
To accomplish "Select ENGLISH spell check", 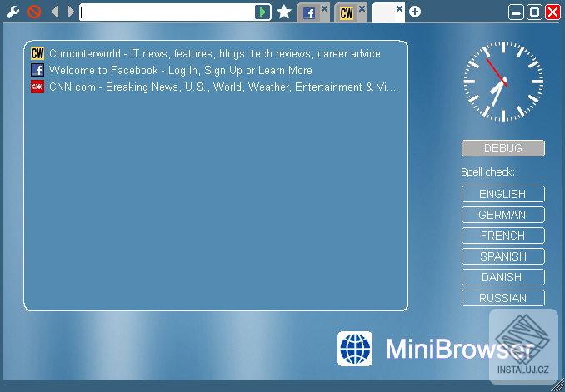I will coord(503,194).
